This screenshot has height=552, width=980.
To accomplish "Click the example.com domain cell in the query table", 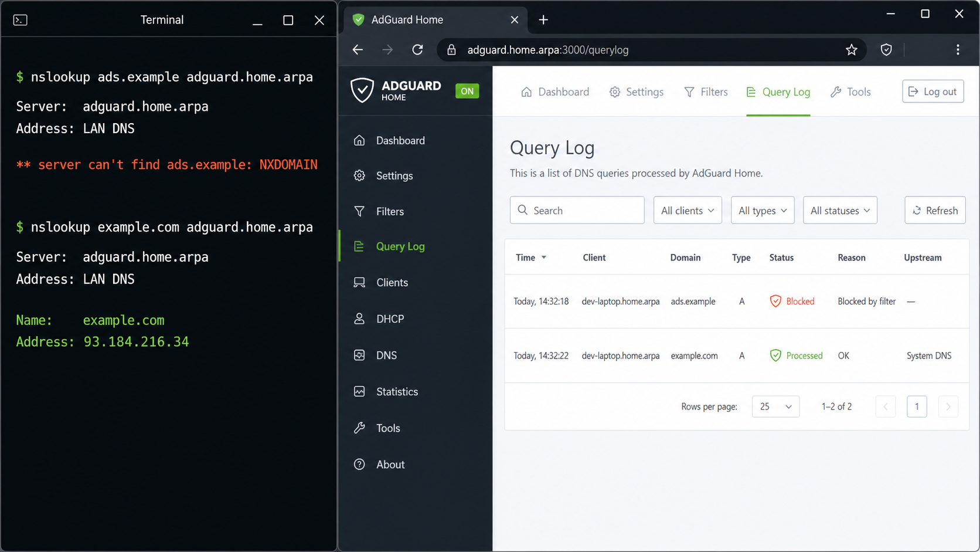I will [694, 355].
